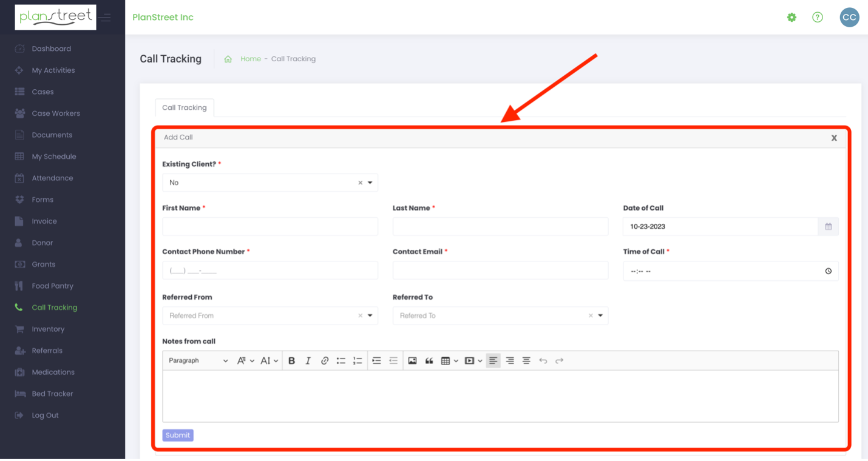The width and height of the screenshot is (868, 461).
Task: Insert block quote in notes editor
Action: click(429, 361)
